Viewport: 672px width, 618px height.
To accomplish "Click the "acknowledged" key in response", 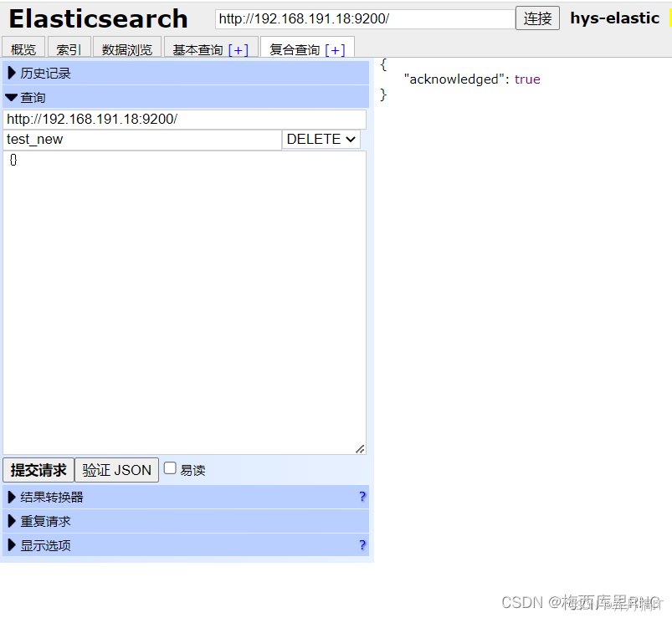I will coord(454,79).
